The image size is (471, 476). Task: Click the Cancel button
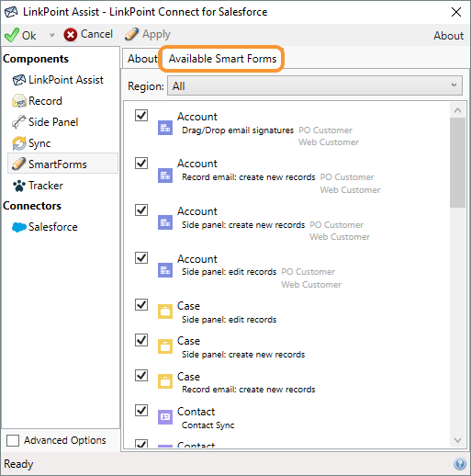[x=88, y=34]
